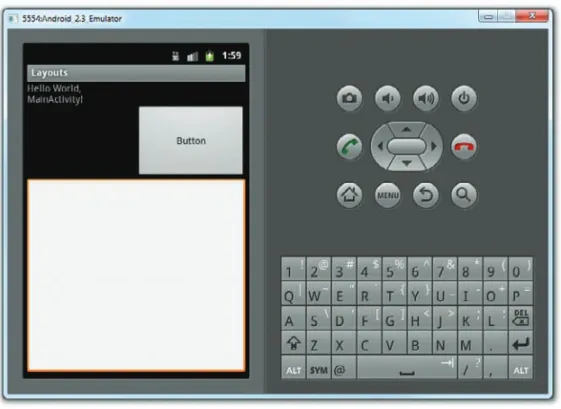This screenshot has width=561, height=409.
Task: Click the W key on keyboard
Action: click(x=319, y=293)
